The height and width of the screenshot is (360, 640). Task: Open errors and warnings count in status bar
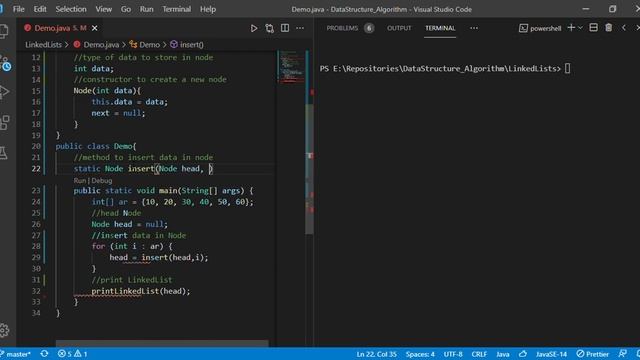pos(72,354)
